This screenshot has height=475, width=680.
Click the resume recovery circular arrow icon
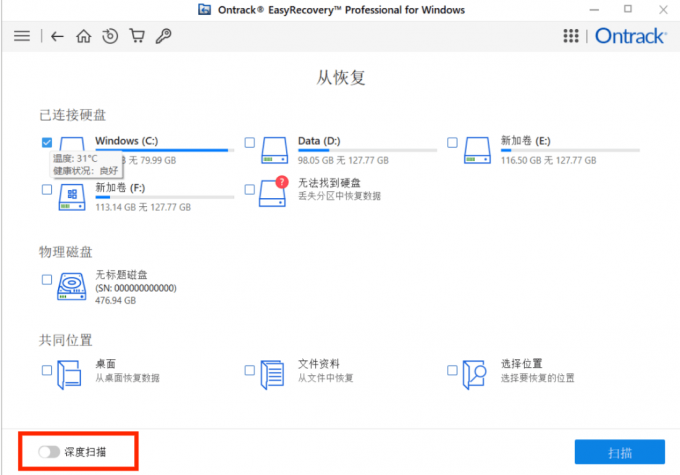point(110,36)
